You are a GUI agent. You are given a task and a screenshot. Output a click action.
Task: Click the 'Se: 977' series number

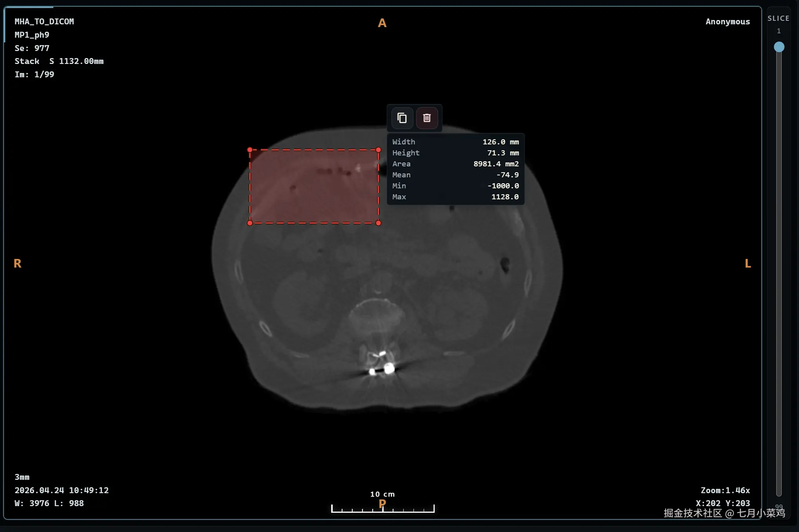32,48
